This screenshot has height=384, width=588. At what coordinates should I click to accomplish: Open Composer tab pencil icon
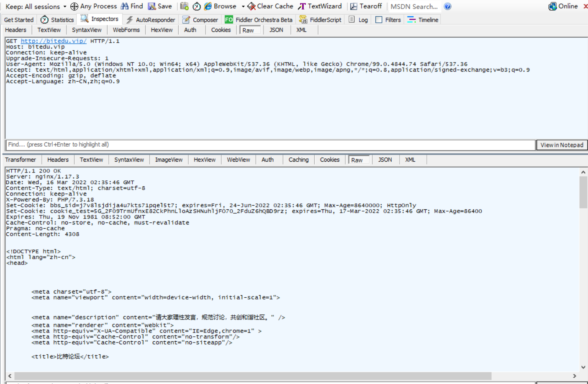tap(186, 20)
